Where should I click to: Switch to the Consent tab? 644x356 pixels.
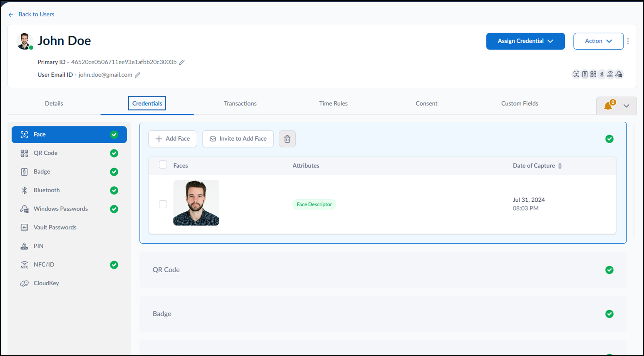click(426, 104)
